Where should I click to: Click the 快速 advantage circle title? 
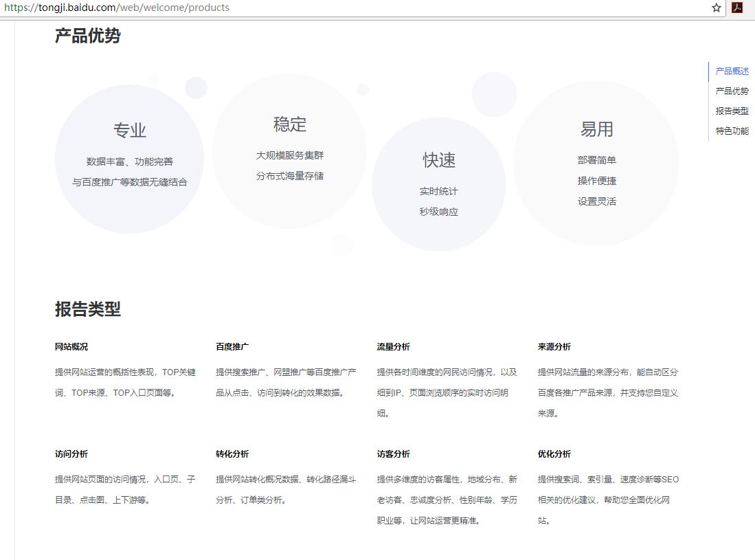tap(439, 160)
